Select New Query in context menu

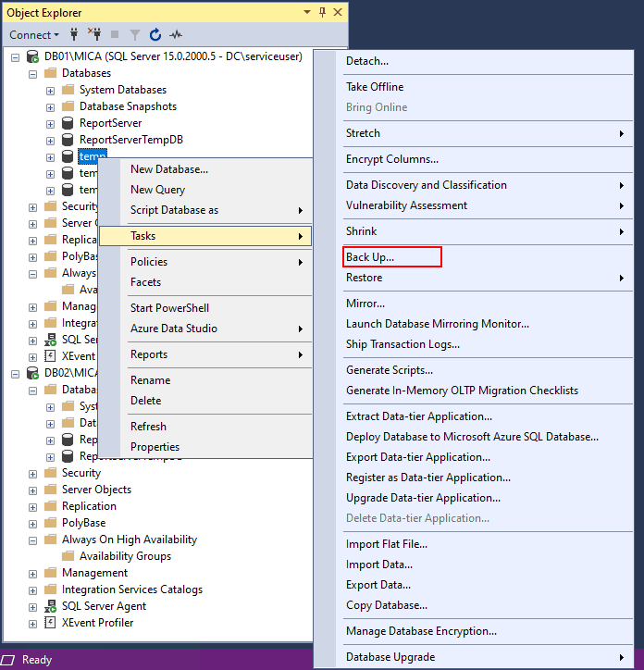coord(157,190)
